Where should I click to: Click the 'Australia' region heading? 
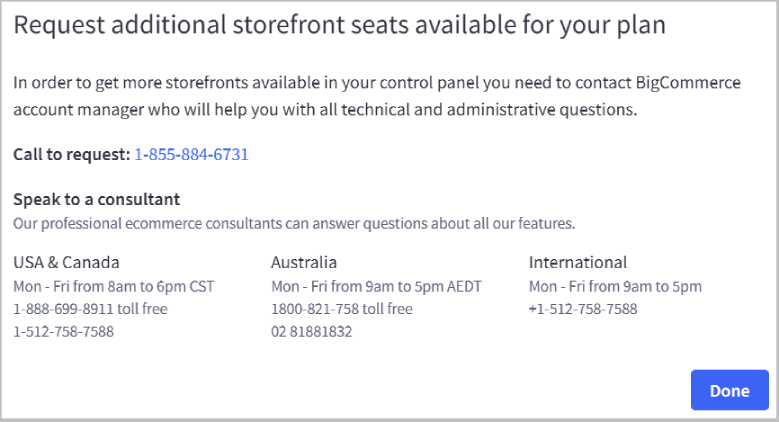[304, 263]
